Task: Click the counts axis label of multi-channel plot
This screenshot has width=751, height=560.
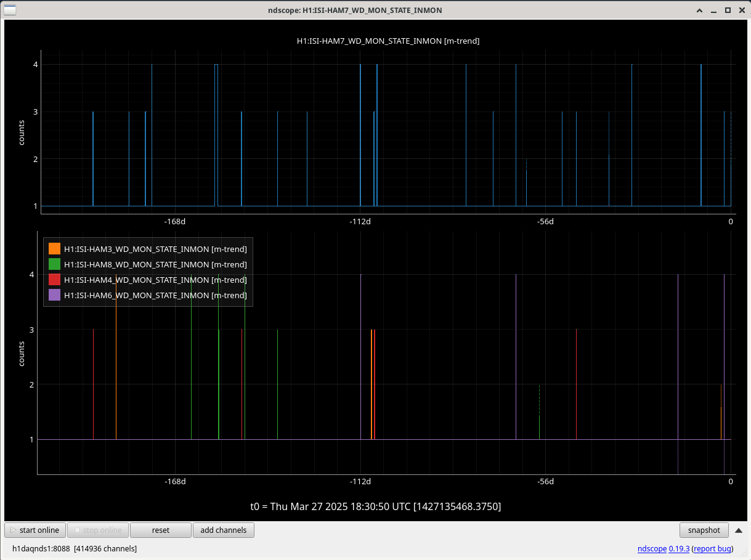Action: coord(22,353)
